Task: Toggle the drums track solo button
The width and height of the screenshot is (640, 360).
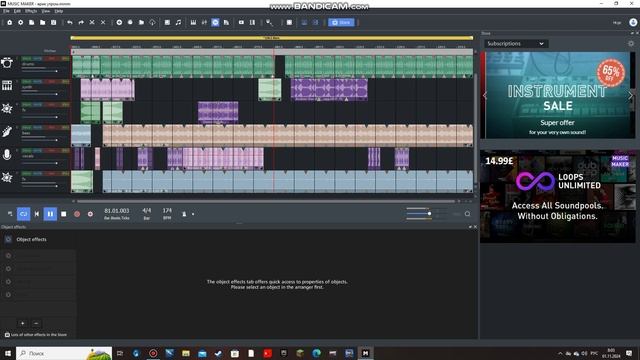Action: [x=27, y=58]
